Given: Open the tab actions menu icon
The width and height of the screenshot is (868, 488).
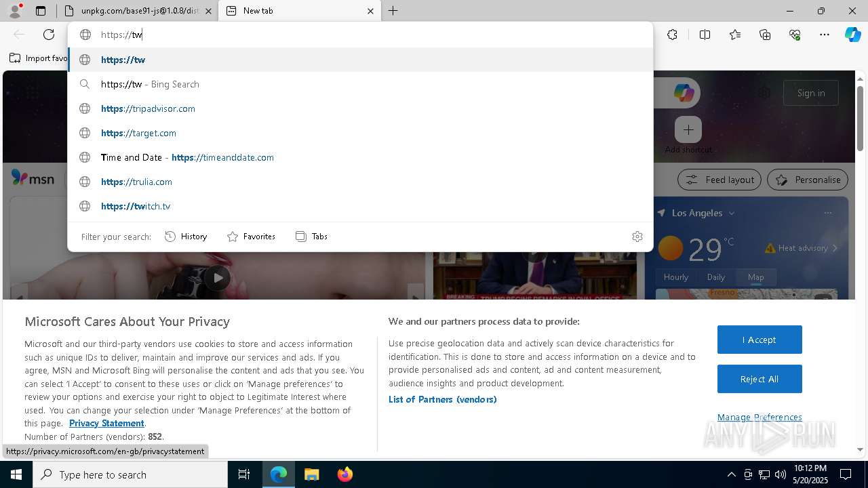Looking at the screenshot, I should (x=41, y=11).
